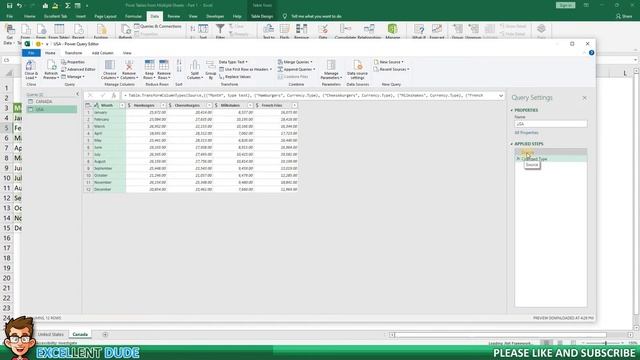Click the Filter funnel icon in the Excel ribbon
Screen dimensions: 640x360
click(220, 29)
